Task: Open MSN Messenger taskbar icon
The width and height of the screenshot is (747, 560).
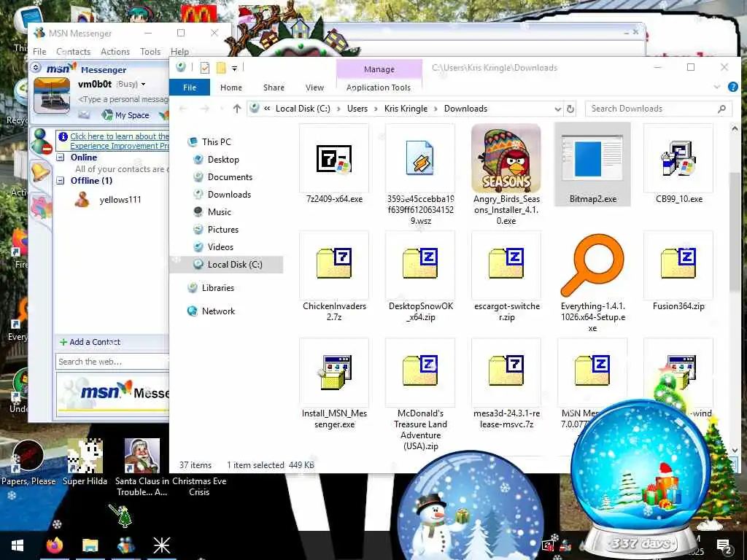Action: coord(125,545)
